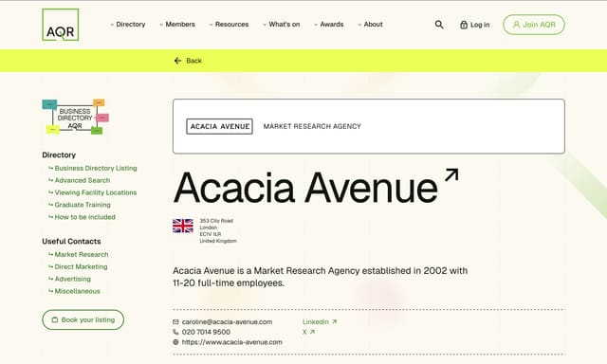The width and height of the screenshot is (607, 364).
Task: Open the Resources nav item
Action: pos(231,25)
